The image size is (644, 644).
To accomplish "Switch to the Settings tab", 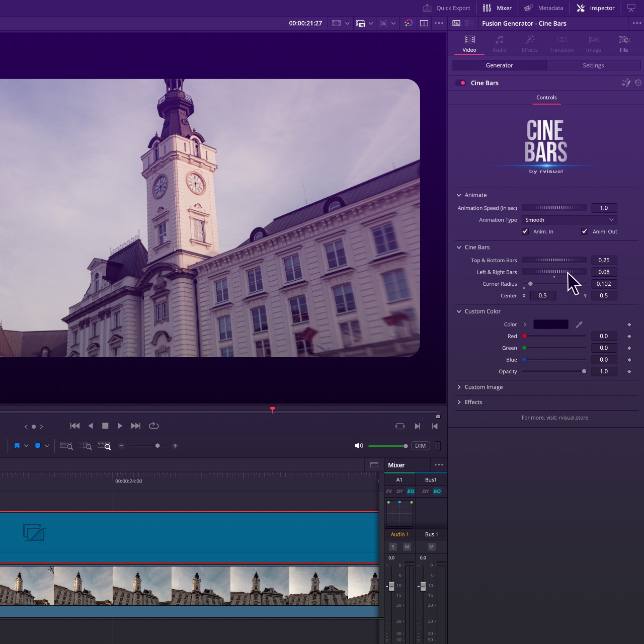I will pos(593,65).
